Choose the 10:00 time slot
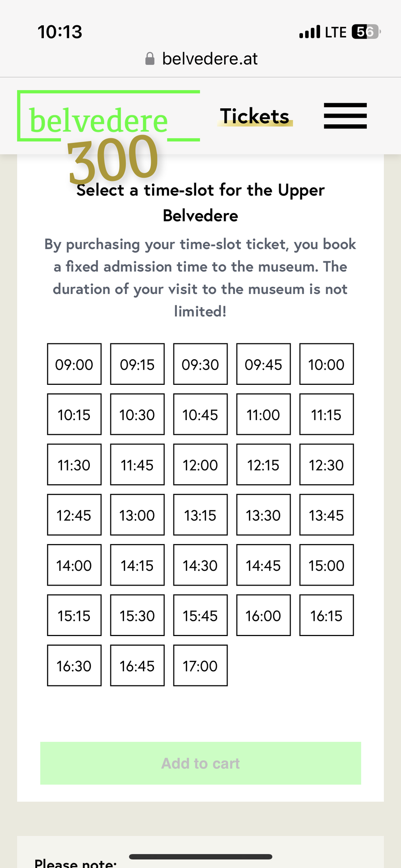This screenshot has height=868, width=401. click(x=327, y=364)
